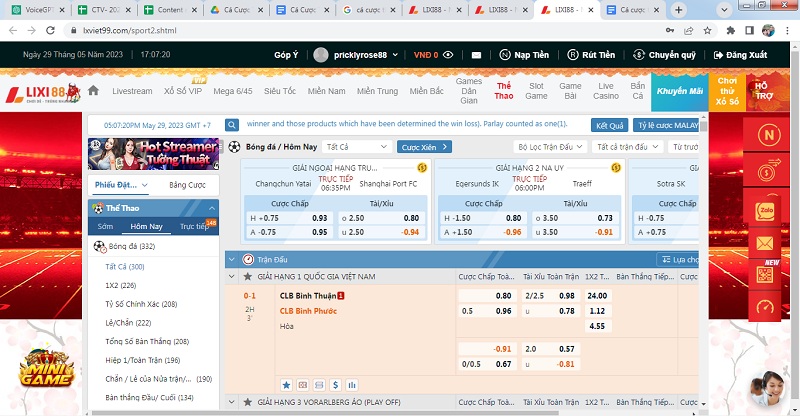Bookmark this page with star icon
Viewport: 800px width, 416px height.
(707, 30)
